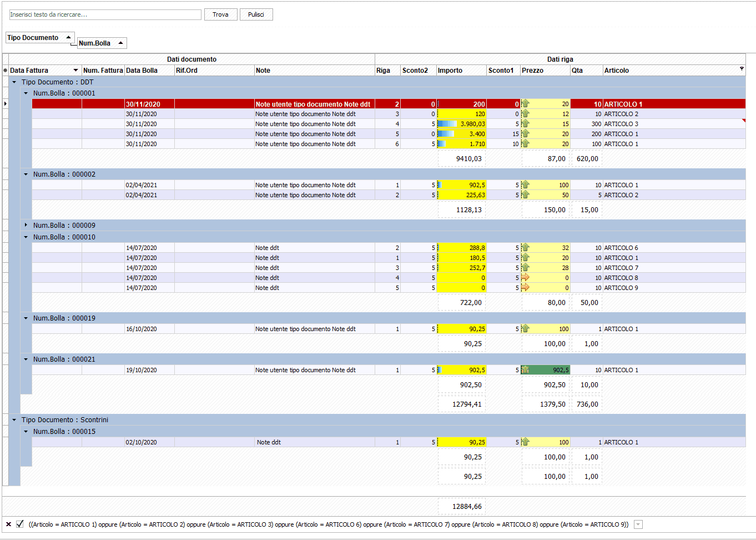Click group total 9410,03

click(x=462, y=159)
